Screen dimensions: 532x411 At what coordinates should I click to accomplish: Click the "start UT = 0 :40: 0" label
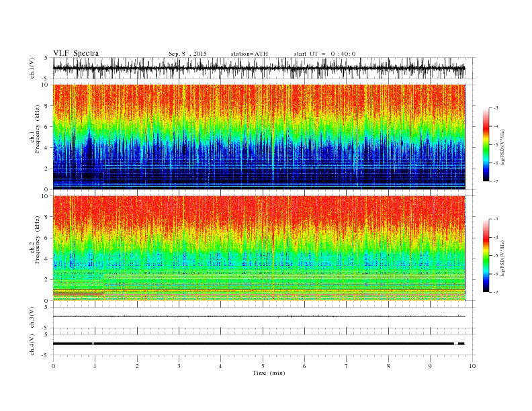pyautogui.click(x=324, y=54)
